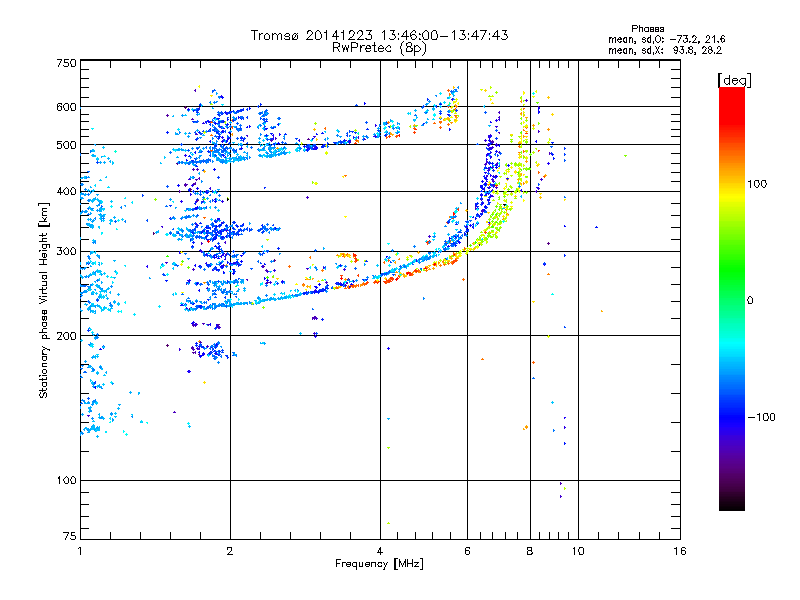Click the colorbar tick label '-100'
The width and height of the screenshot is (800, 600).
[x=761, y=417]
